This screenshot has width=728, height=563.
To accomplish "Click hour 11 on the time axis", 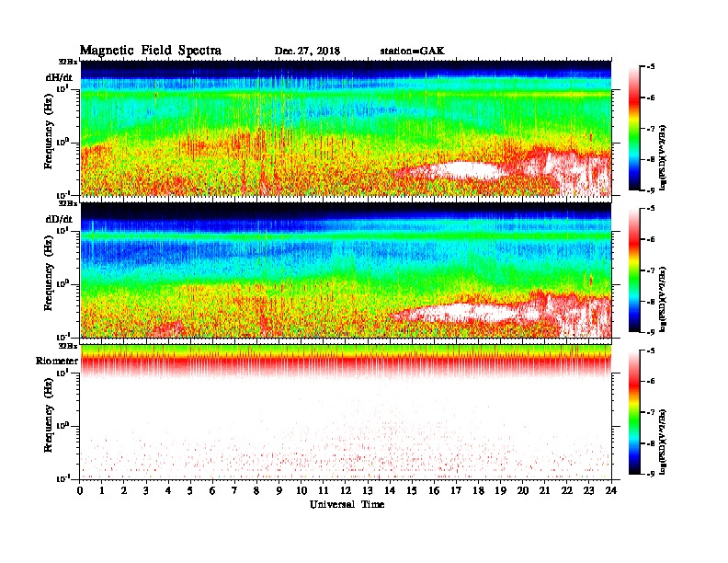I will click(324, 491).
